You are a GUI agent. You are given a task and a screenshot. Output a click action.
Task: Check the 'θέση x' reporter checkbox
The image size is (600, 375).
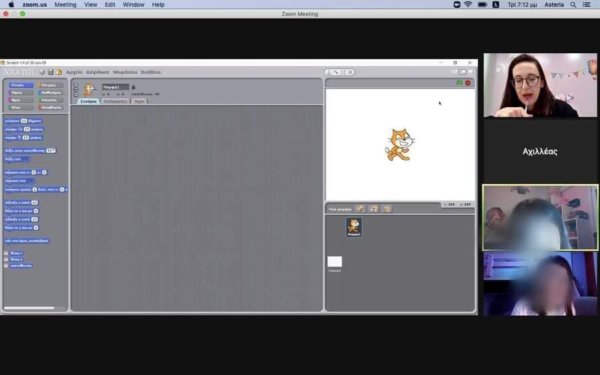coord(6,253)
